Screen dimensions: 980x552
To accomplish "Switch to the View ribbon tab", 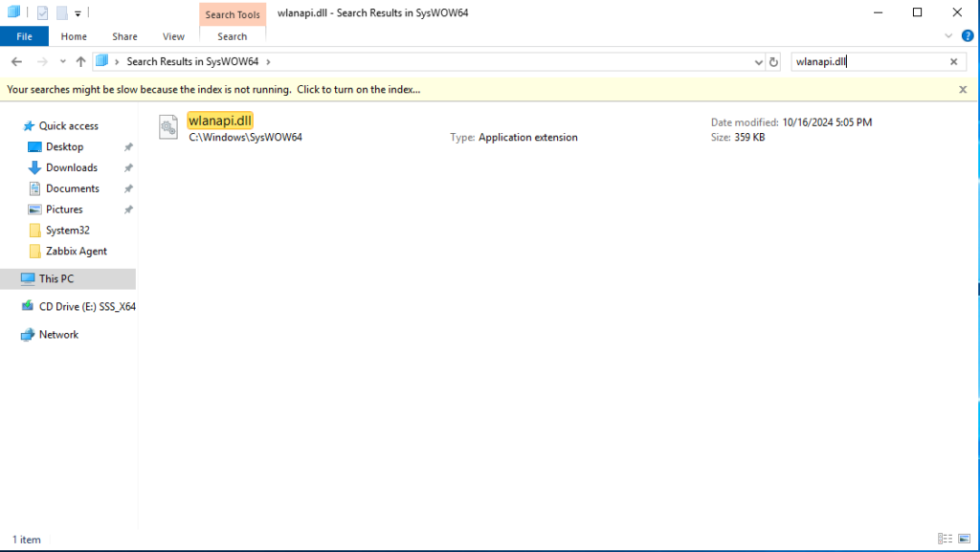I will point(173,36).
